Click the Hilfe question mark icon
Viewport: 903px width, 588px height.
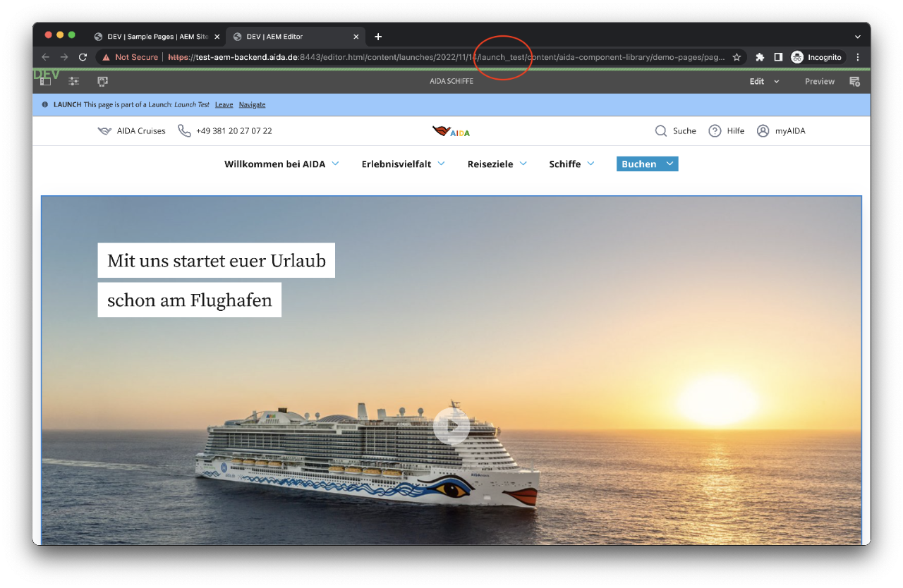(x=715, y=130)
